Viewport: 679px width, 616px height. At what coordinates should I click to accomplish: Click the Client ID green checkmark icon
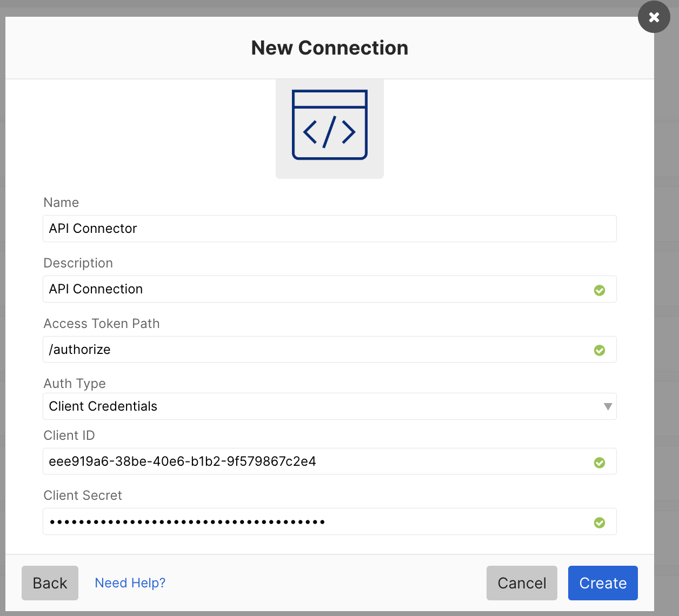599,463
